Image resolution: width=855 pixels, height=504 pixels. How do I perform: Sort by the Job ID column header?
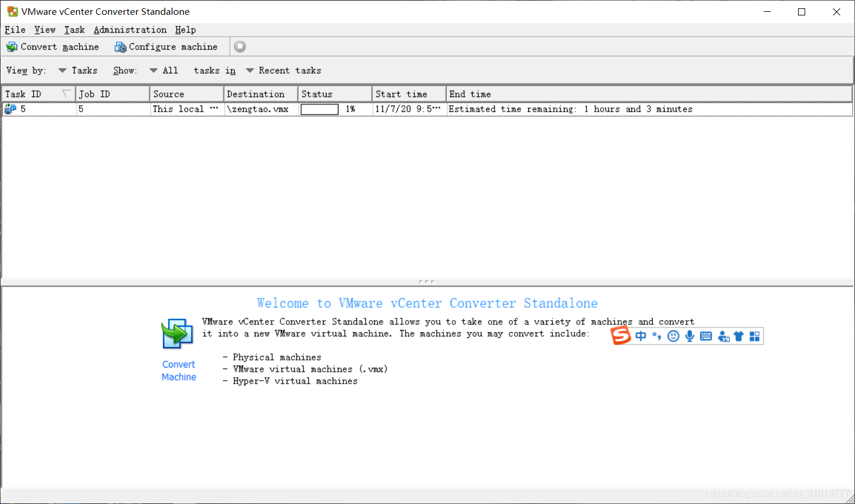coord(113,94)
